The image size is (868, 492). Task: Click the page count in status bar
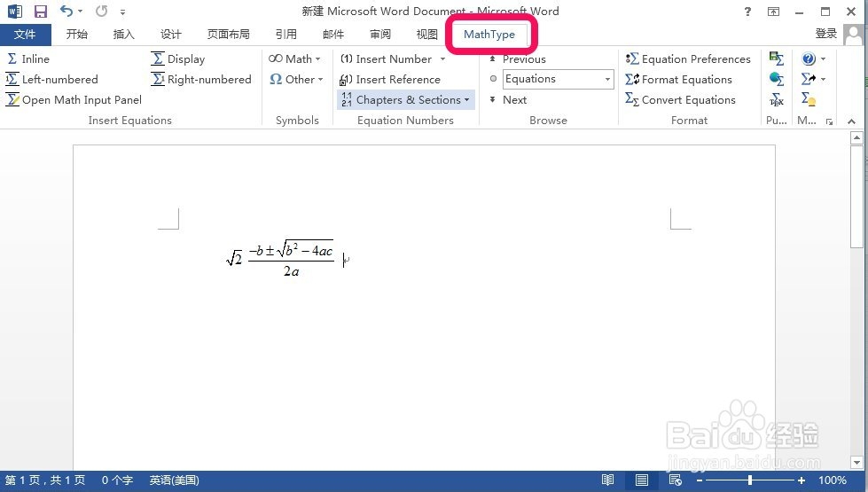(x=45, y=480)
